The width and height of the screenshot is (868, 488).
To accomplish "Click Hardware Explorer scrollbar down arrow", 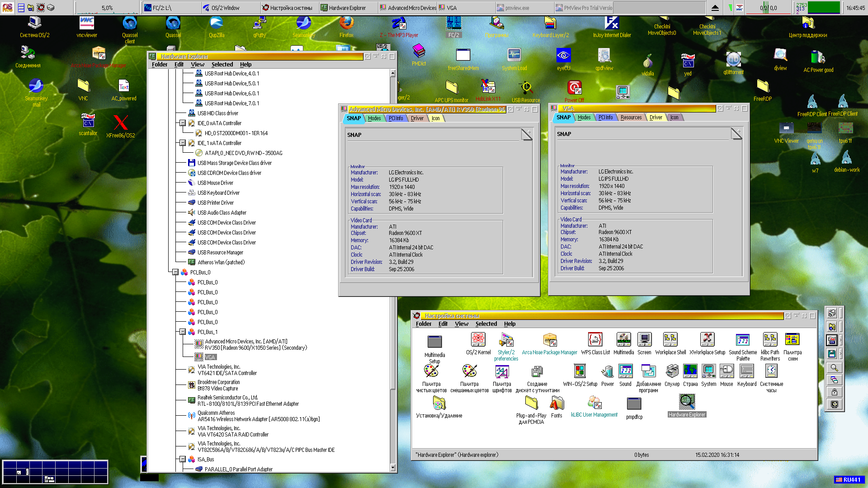I will (x=392, y=468).
